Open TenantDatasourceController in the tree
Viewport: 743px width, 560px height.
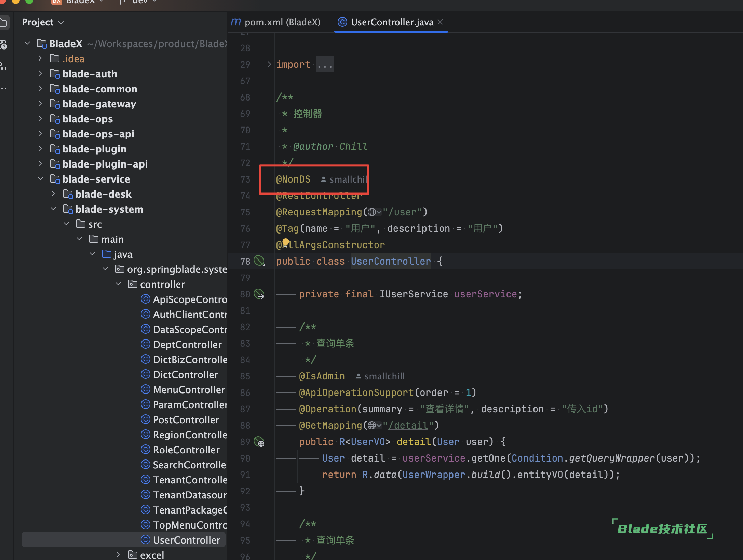click(x=184, y=495)
